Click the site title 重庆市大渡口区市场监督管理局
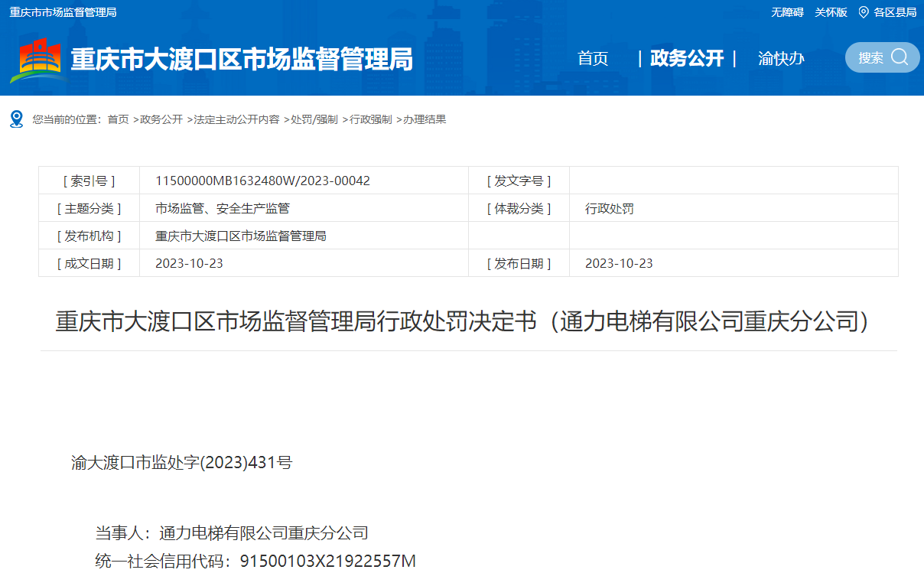This screenshot has width=924, height=573. pos(242,59)
